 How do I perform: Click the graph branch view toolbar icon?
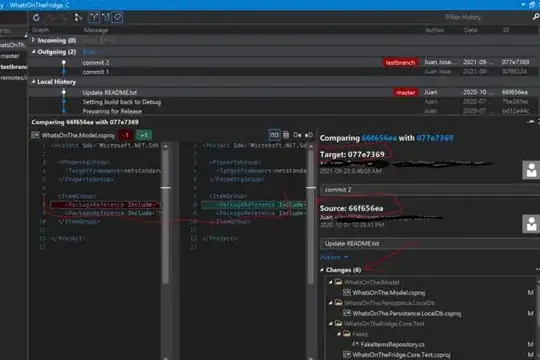[79, 17]
